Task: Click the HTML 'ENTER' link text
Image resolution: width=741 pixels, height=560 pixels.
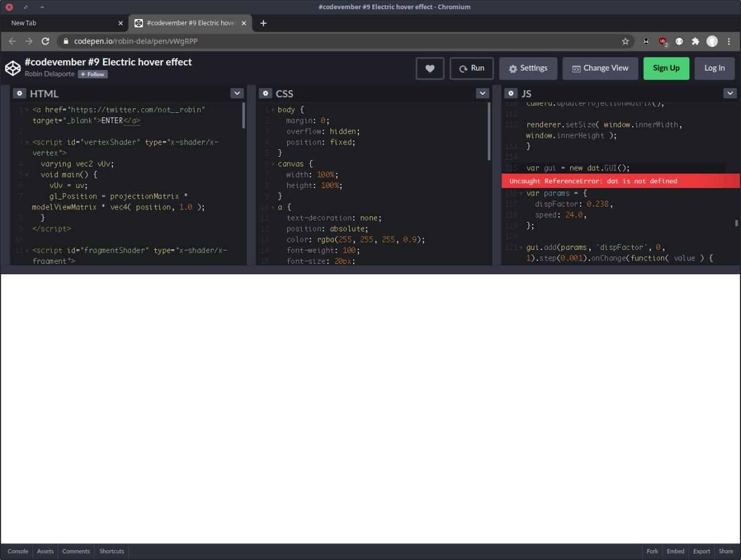Action: [112, 121]
